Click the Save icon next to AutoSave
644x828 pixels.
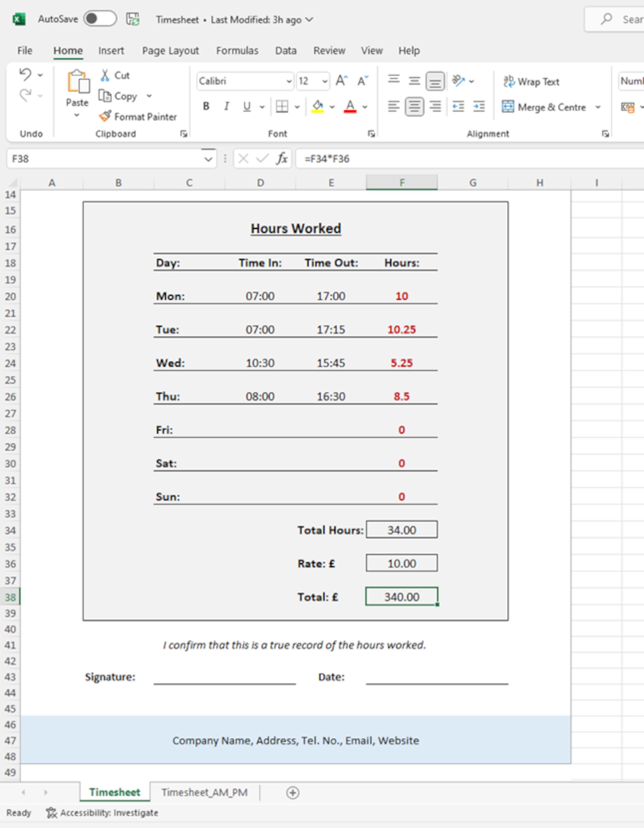133,19
